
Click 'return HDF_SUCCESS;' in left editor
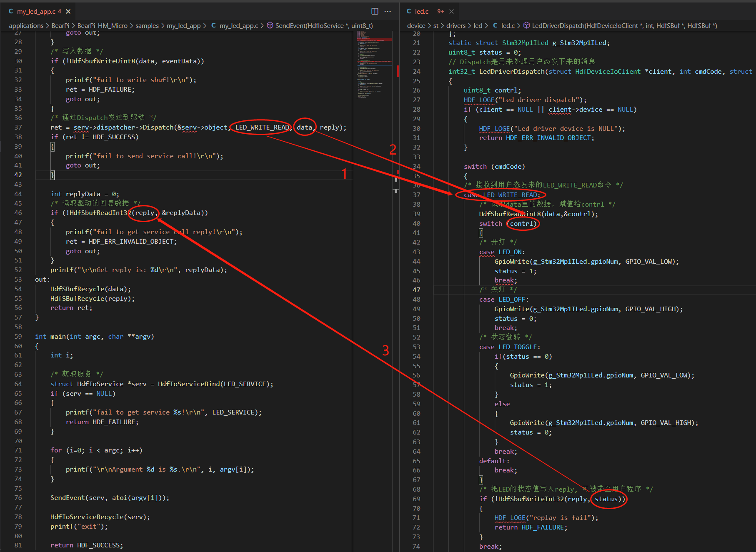coord(87,545)
